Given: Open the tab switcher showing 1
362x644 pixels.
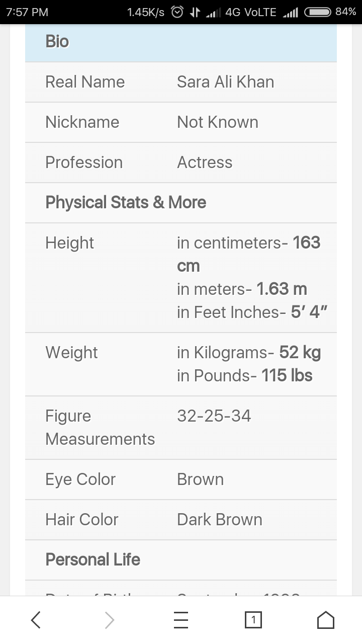Looking at the screenshot, I should tap(253, 620).
